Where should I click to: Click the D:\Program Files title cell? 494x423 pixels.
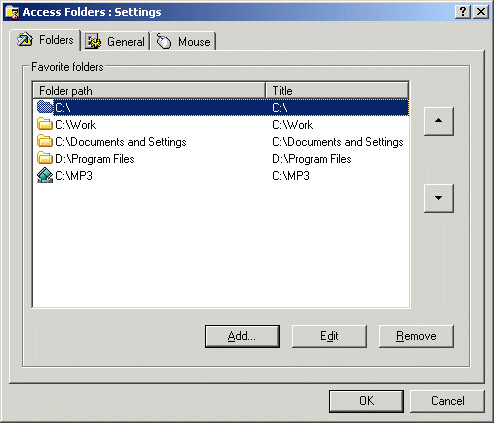pos(312,159)
